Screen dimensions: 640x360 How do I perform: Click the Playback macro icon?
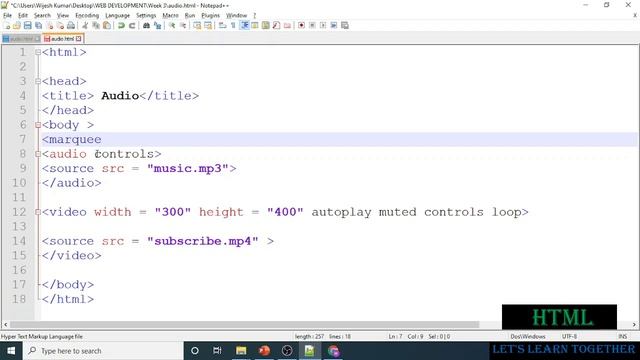tap(323, 25)
